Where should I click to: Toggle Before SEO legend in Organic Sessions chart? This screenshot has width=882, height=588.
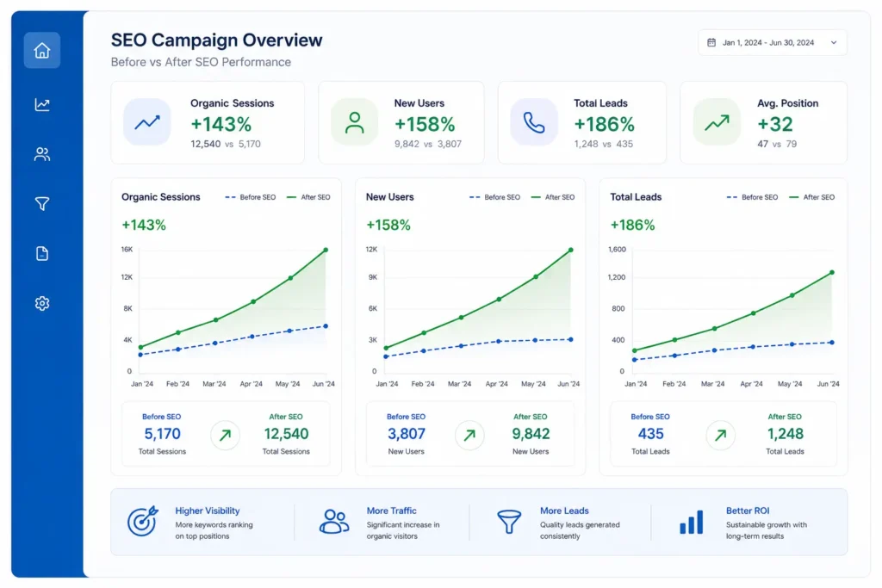pyautogui.click(x=251, y=197)
